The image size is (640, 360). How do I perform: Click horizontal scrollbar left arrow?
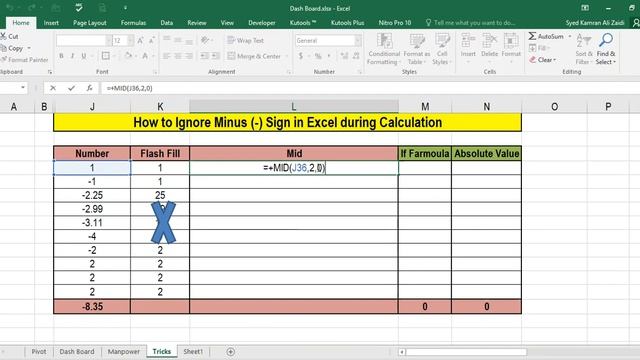coord(402,352)
